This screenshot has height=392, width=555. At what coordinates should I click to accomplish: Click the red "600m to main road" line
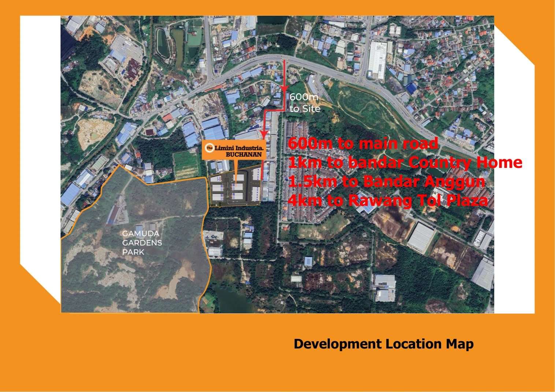363,143
